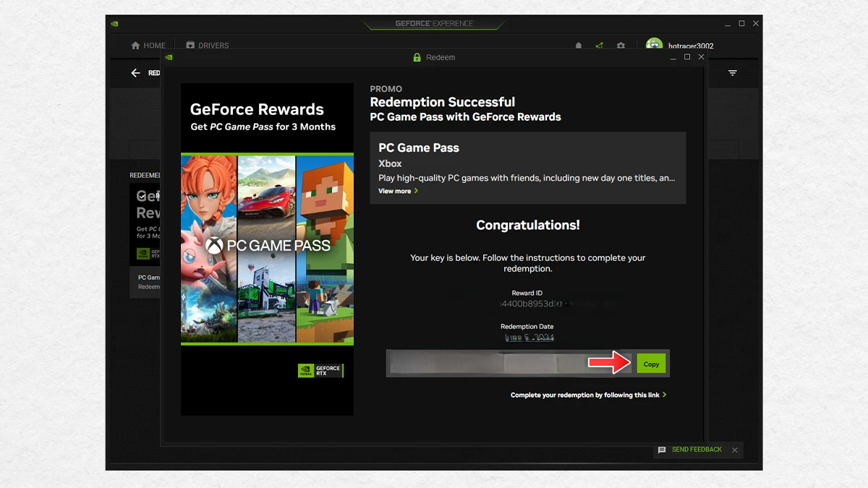Image resolution: width=868 pixels, height=488 pixels.
Task: Go back with the arrow in main window
Action: click(x=135, y=73)
